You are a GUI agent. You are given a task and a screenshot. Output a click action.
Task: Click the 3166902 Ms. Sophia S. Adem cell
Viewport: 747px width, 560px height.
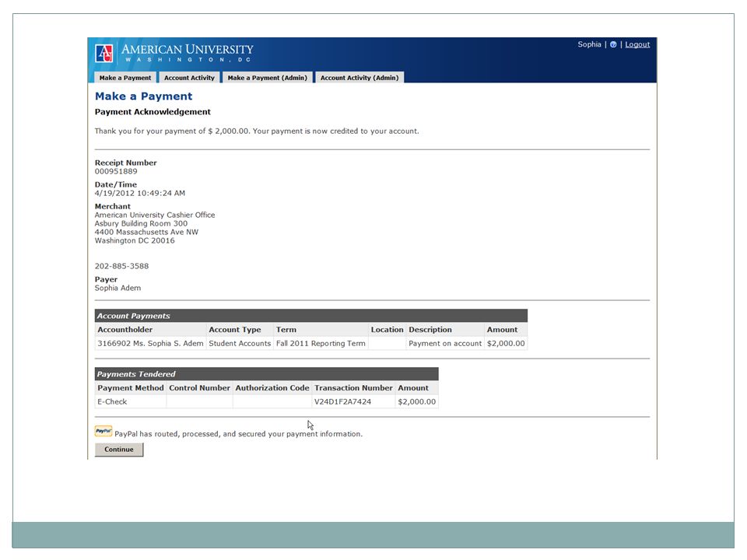150,343
